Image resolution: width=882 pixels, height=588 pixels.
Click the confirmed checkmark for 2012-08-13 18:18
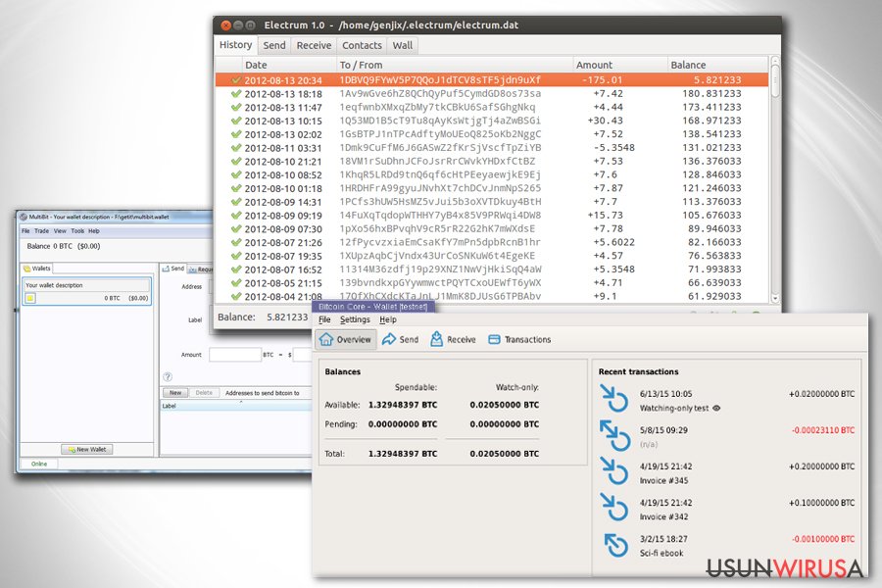[x=236, y=93]
